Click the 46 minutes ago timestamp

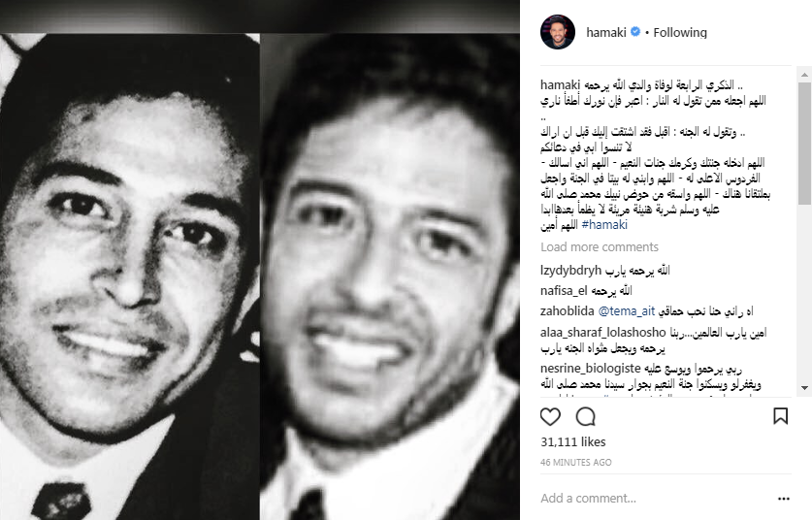(x=576, y=462)
